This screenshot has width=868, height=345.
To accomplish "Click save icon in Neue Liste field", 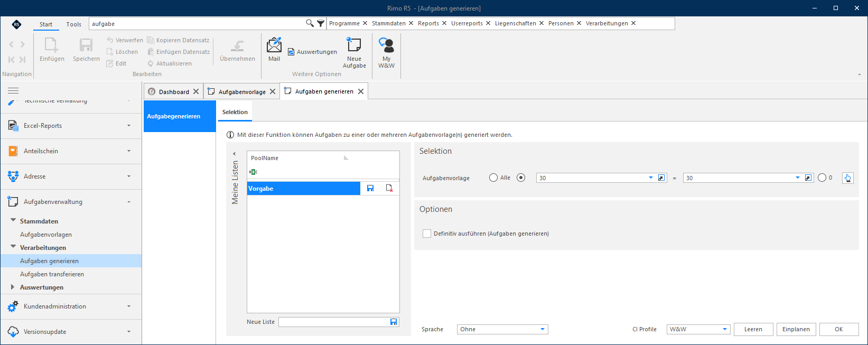I will coord(394,322).
